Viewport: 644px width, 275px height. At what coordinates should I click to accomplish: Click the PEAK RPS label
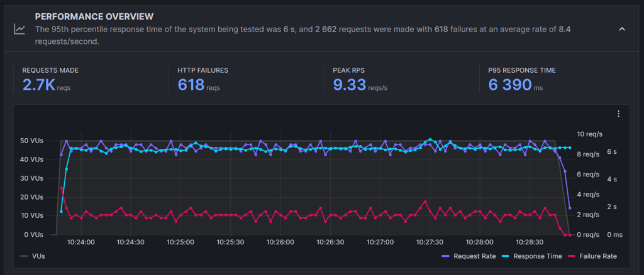(348, 70)
